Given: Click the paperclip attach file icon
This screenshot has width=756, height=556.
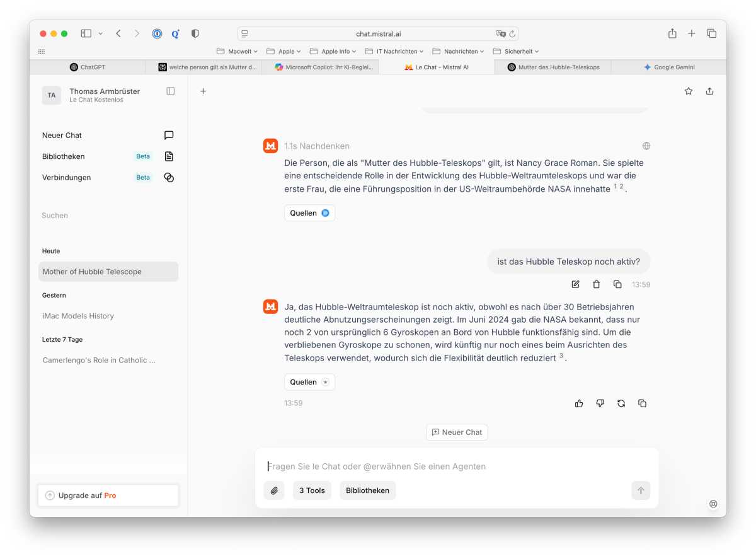Looking at the screenshot, I should coord(274,490).
